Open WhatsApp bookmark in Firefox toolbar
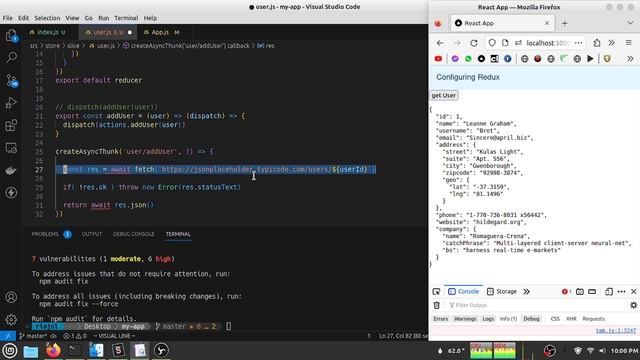640x360 pixels. 468,59
